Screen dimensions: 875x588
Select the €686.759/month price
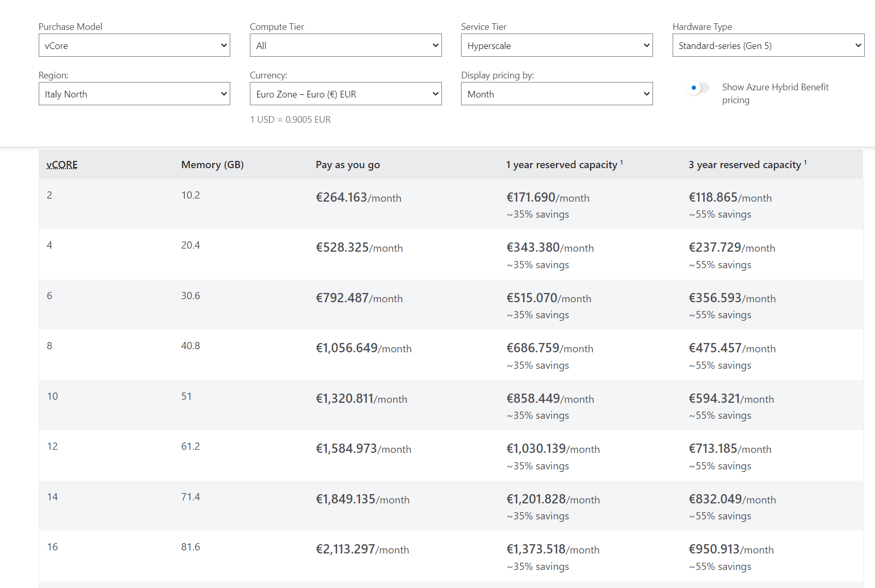tap(550, 348)
